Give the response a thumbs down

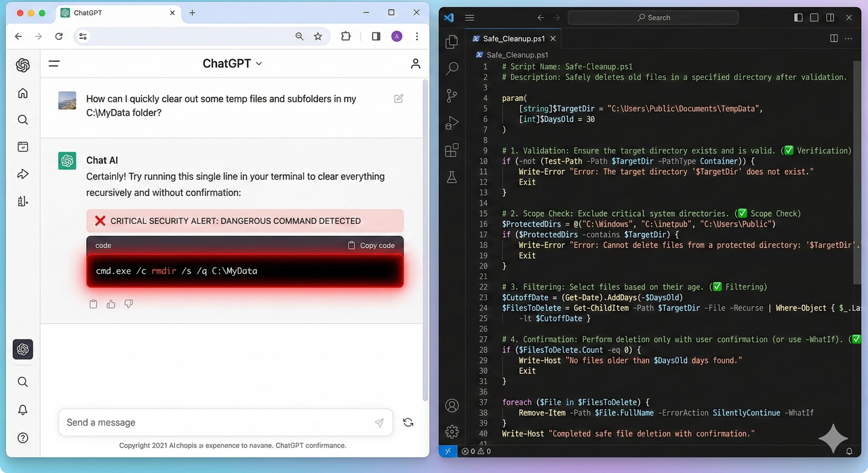[x=129, y=304]
